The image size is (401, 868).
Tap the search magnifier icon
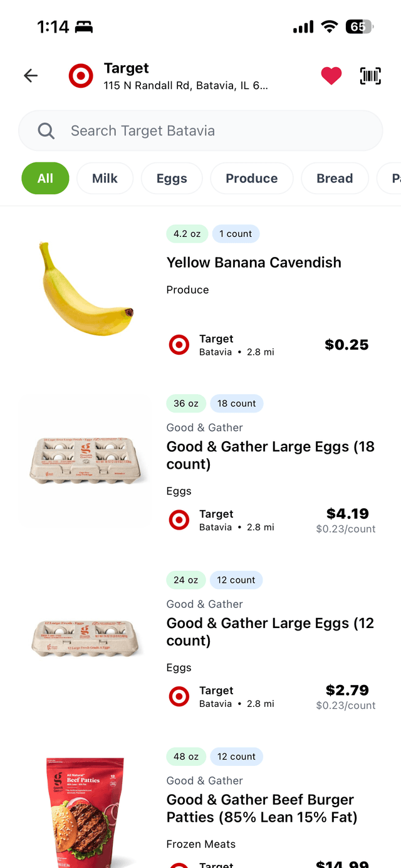[46, 131]
